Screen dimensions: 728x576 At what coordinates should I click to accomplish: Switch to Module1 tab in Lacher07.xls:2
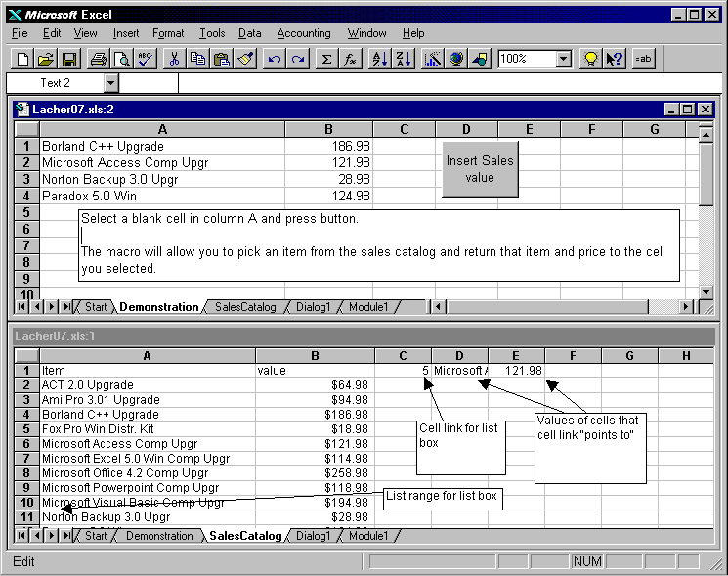(368, 307)
